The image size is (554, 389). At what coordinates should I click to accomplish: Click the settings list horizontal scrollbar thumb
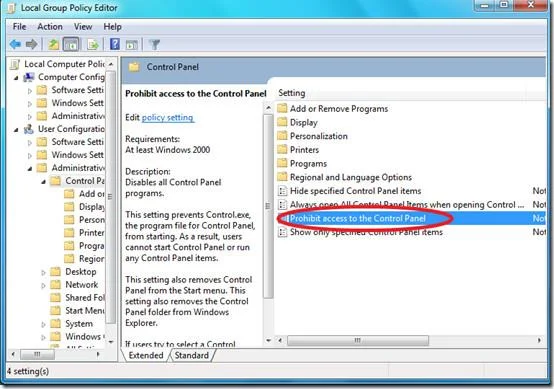358,341
